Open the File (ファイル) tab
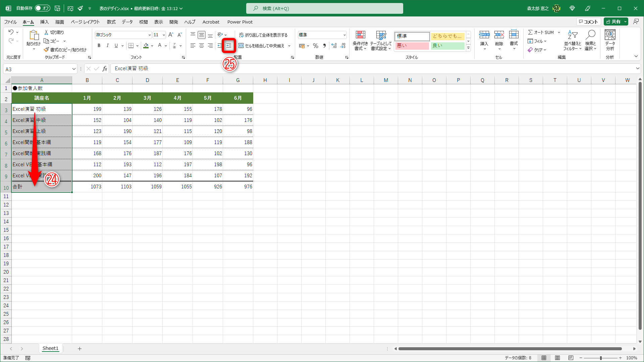The image size is (644, 362). pyautogui.click(x=10, y=22)
